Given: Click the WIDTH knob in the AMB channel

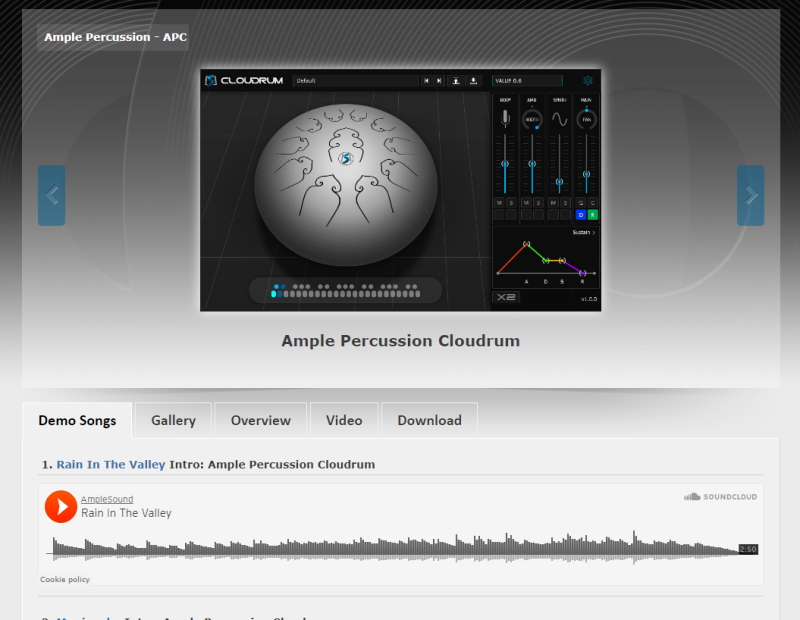Looking at the screenshot, I should coord(532,119).
